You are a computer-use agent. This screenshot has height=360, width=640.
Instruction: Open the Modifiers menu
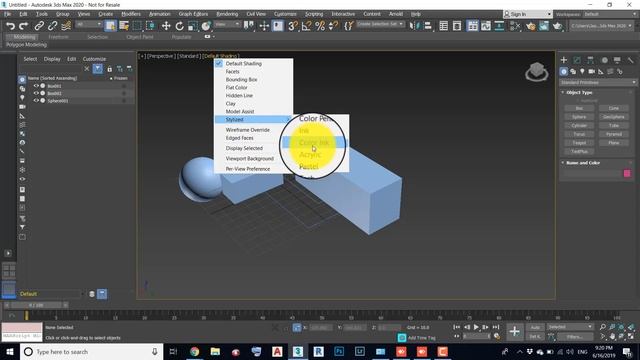tap(131, 14)
